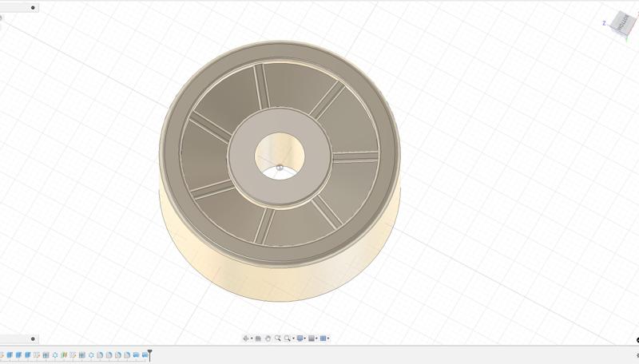Select the first of three blue extrude timeline features
This screenshot has width=639, height=364.
[x=10, y=355]
